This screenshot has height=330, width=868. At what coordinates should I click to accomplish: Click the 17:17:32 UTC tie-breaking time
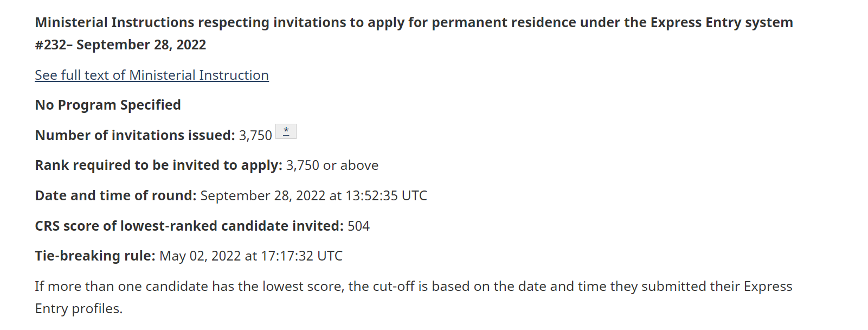click(x=301, y=256)
